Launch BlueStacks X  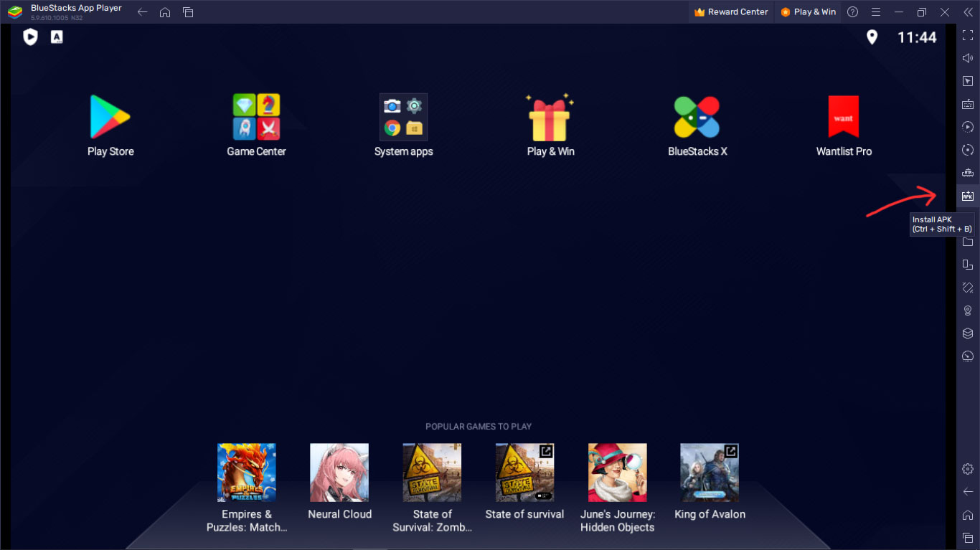click(x=697, y=117)
